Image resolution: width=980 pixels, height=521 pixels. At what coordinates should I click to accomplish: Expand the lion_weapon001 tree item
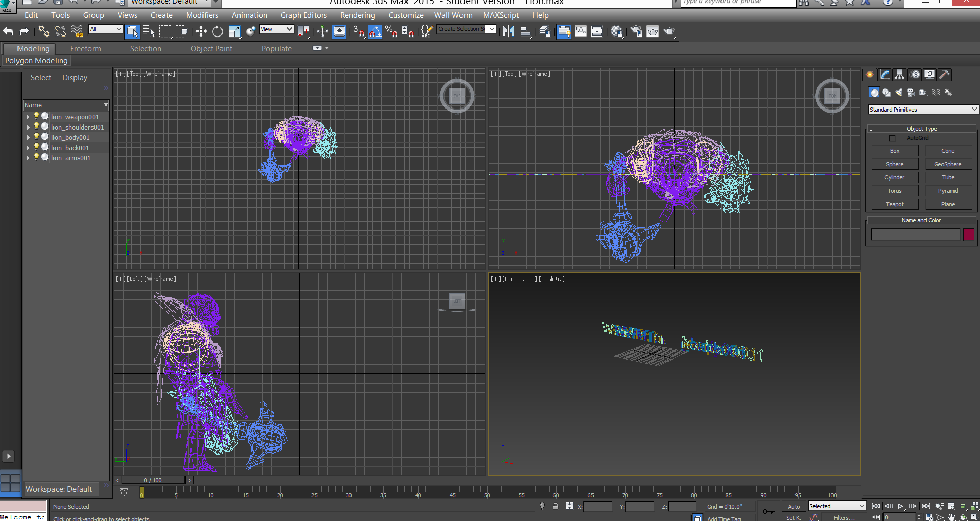27,117
